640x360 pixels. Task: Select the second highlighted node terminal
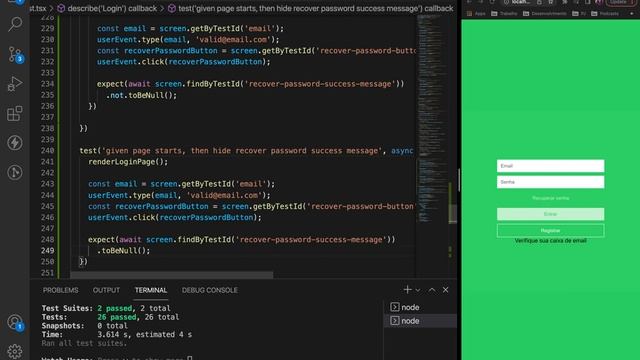click(x=420, y=321)
